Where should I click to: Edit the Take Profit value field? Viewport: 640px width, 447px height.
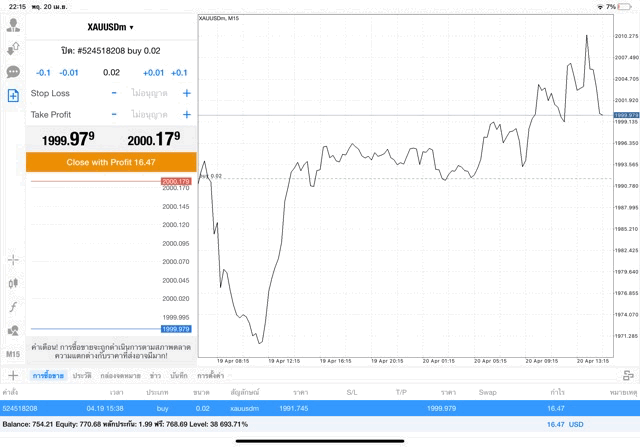click(149, 114)
